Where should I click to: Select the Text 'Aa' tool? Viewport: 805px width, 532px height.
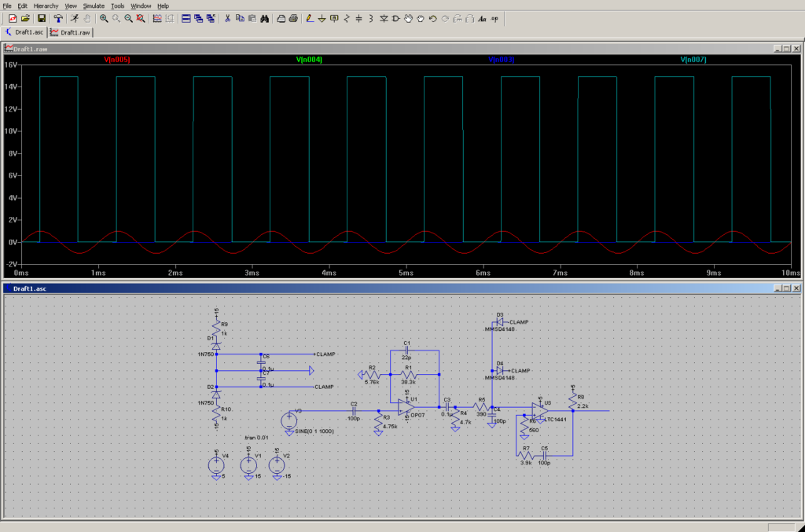(x=483, y=18)
